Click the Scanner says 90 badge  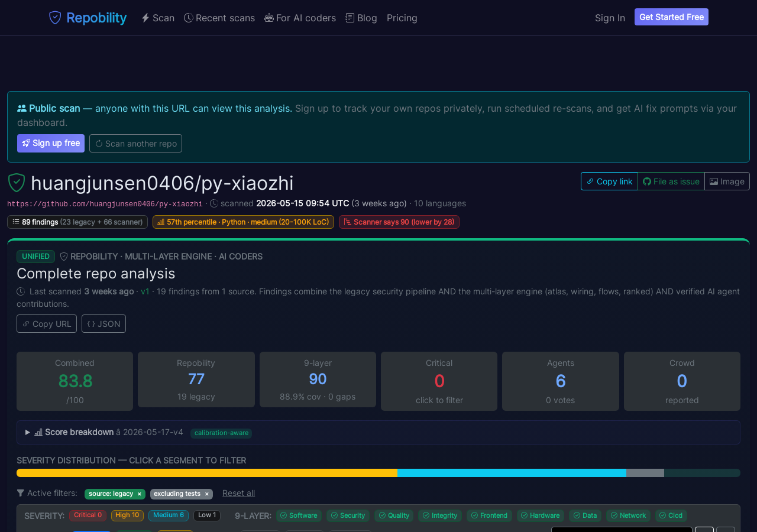click(x=399, y=222)
